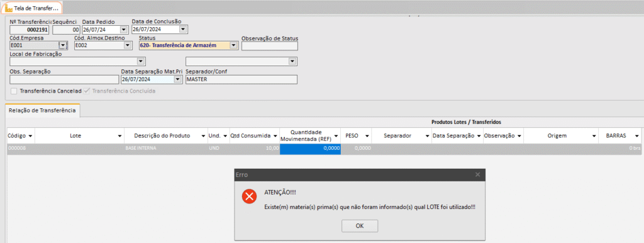
Task: Select the Tela de Transfer... tab
Action: pyautogui.click(x=32, y=8)
